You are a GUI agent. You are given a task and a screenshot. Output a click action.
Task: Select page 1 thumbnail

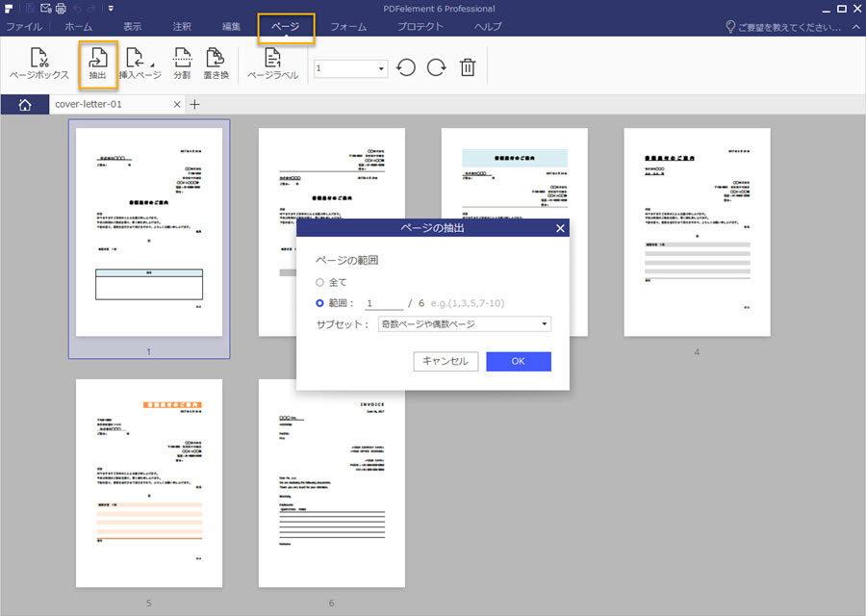(149, 232)
